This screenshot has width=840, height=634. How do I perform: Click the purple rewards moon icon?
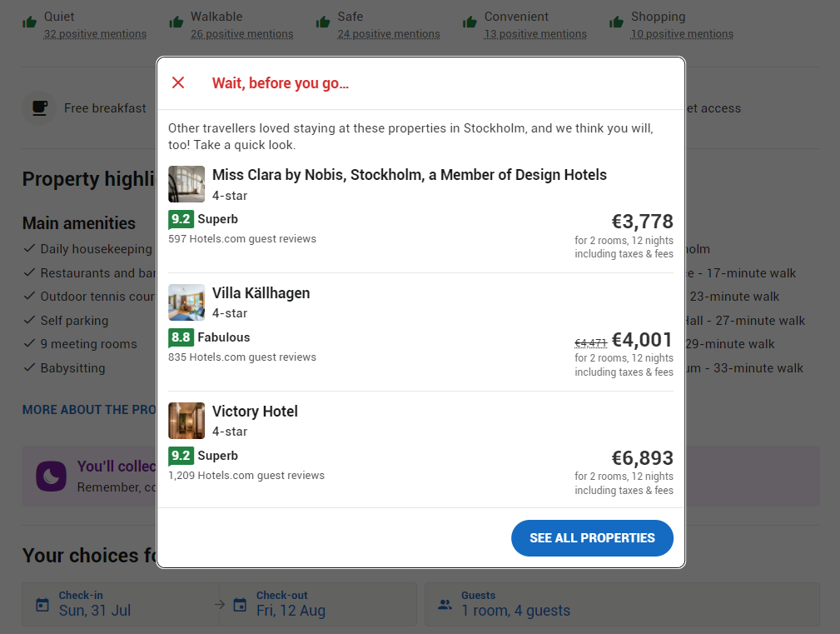(x=51, y=476)
